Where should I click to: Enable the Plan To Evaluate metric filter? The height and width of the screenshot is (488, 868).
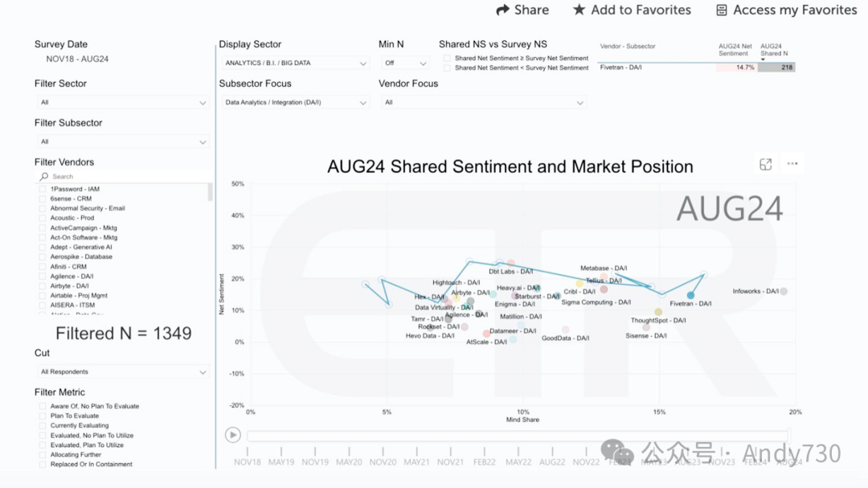(x=43, y=416)
